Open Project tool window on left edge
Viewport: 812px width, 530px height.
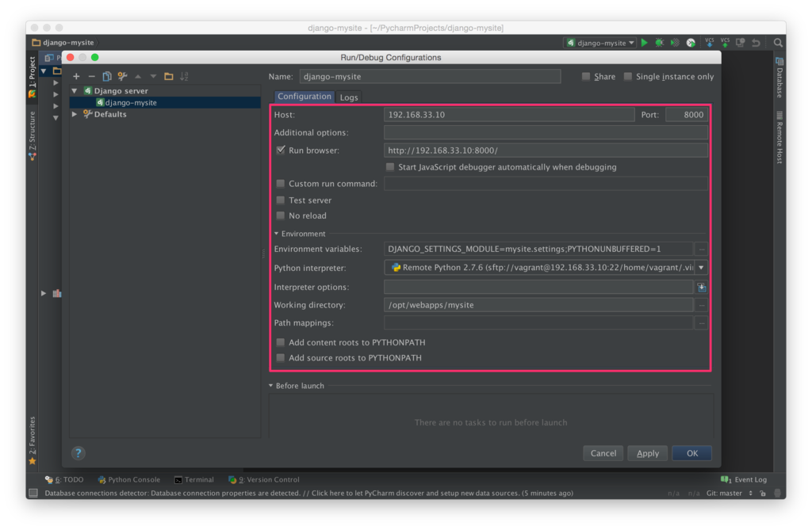pos(32,77)
